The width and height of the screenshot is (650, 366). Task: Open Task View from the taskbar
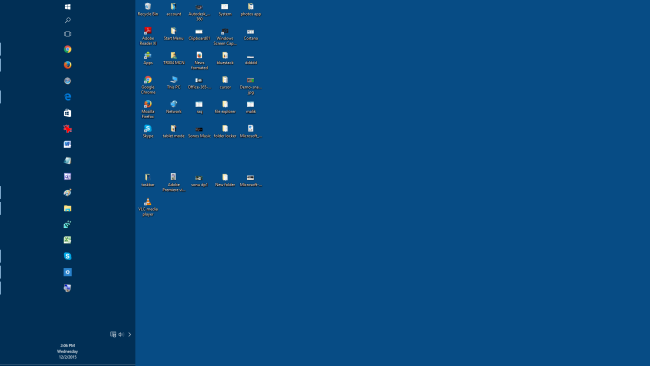pos(68,34)
